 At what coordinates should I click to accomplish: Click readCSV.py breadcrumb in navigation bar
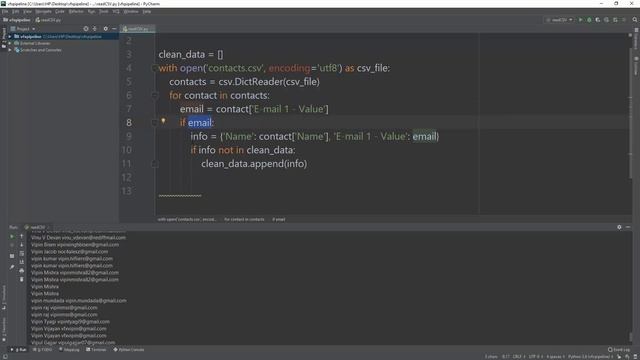[x=48, y=20]
